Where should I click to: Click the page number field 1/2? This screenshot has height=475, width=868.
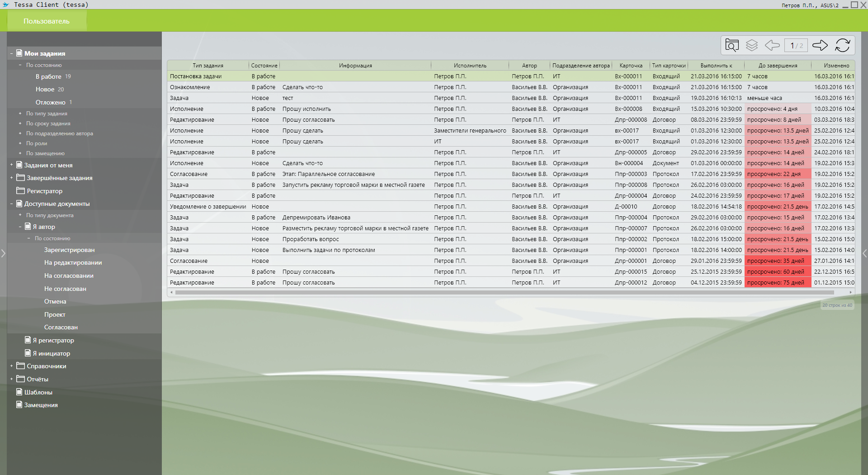[x=796, y=46]
